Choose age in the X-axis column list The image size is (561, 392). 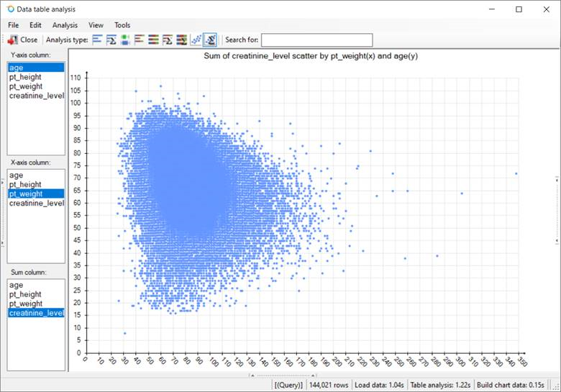pos(16,175)
